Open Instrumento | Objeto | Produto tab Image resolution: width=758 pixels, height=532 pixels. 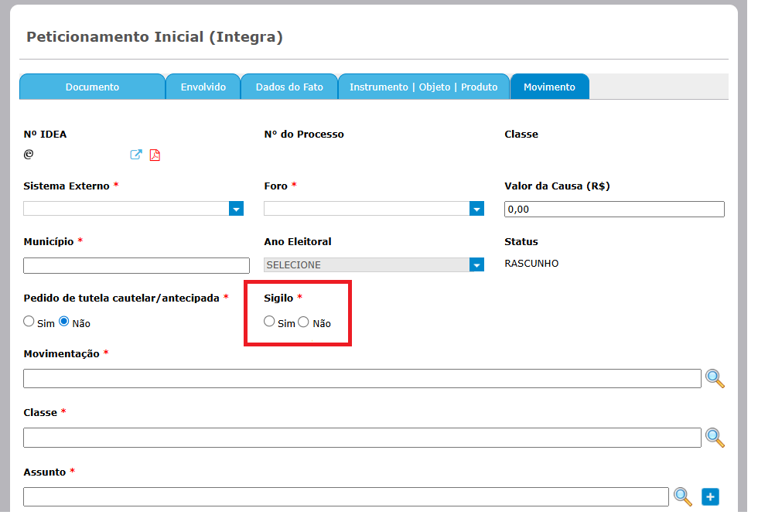coord(423,87)
